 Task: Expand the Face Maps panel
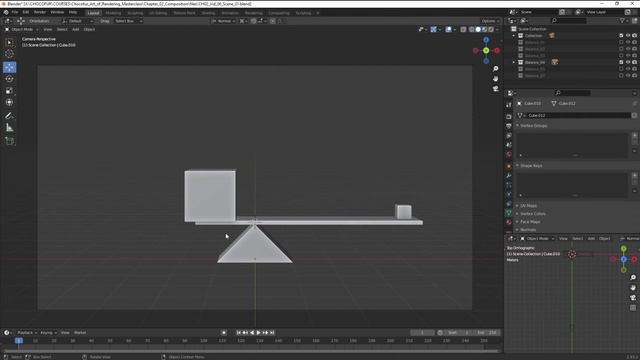pyautogui.click(x=530, y=222)
